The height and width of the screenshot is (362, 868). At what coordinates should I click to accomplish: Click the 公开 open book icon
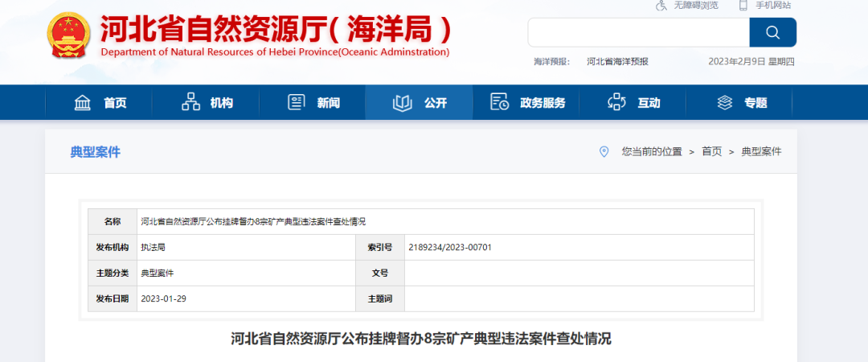[402, 102]
